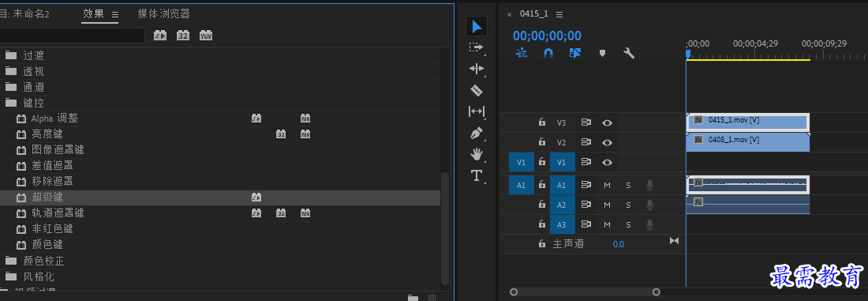Mute track A2

click(x=607, y=205)
